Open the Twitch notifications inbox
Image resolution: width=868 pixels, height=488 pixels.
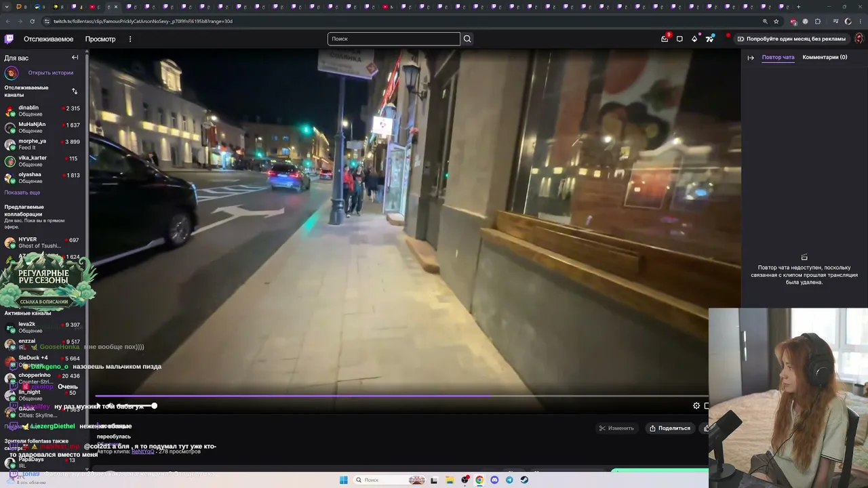(x=665, y=39)
